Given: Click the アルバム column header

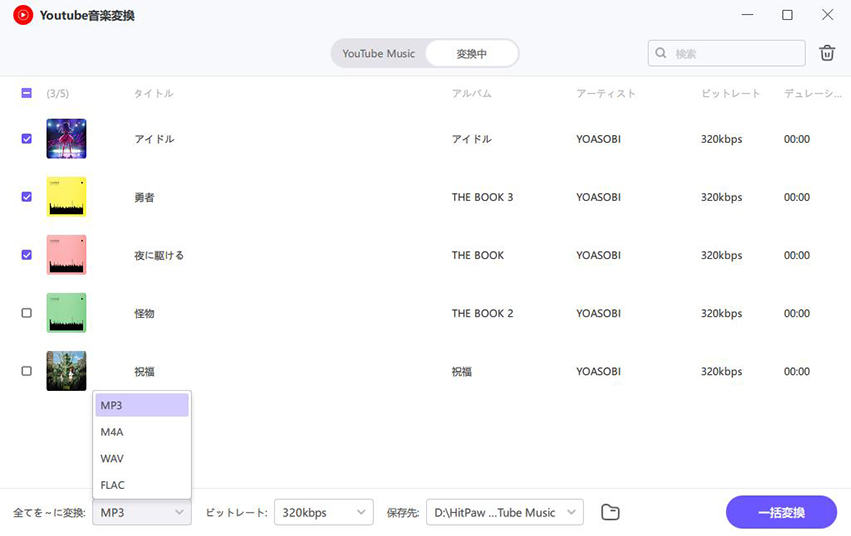Looking at the screenshot, I should click(472, 93).
